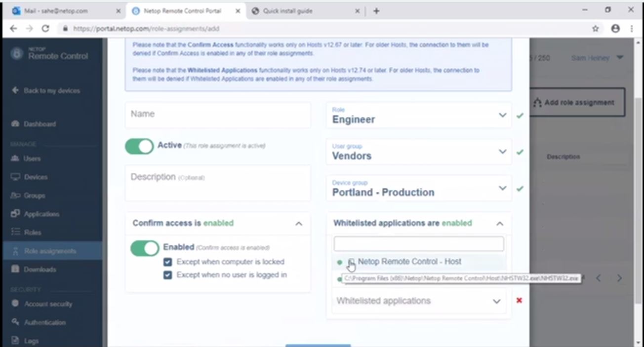The image size is (644, 347).
Task: Open Role assignments in the sidebar
Action: click(x=51, y=251)
